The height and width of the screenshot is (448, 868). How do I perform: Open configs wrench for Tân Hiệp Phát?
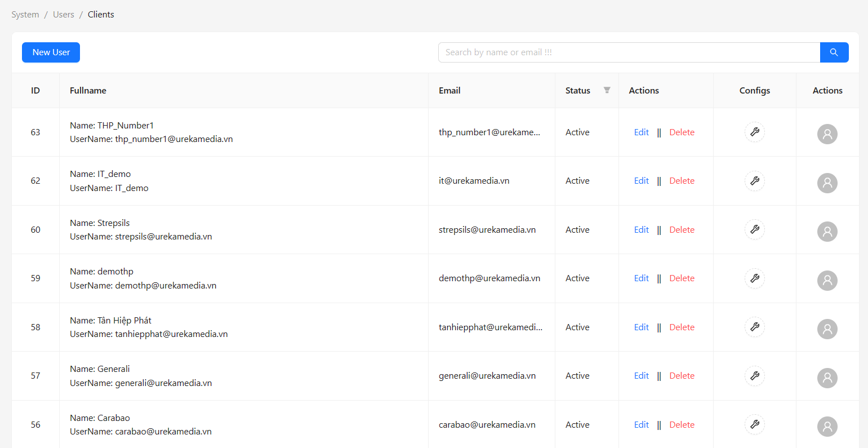click(x=755, y=327)
